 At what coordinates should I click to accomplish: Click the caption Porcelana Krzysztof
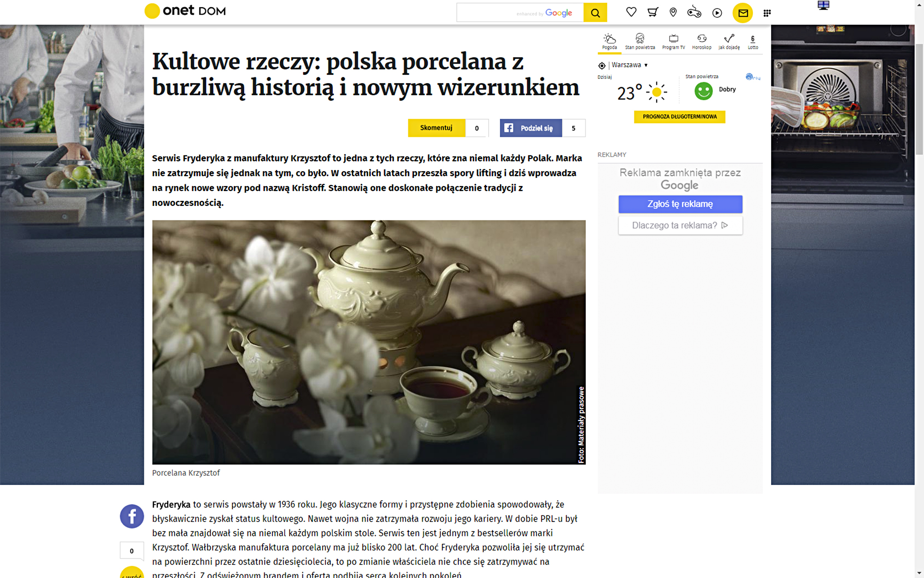point(186,473)
